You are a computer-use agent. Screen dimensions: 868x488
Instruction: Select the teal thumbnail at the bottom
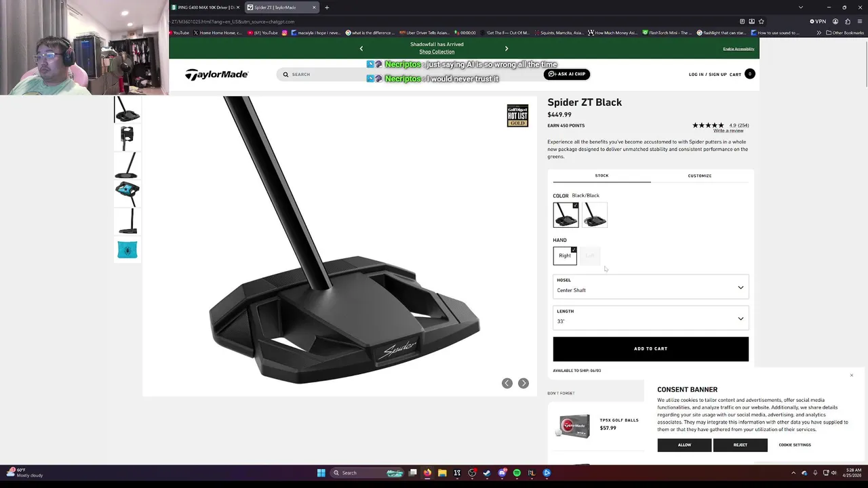[x=127, y=249]
